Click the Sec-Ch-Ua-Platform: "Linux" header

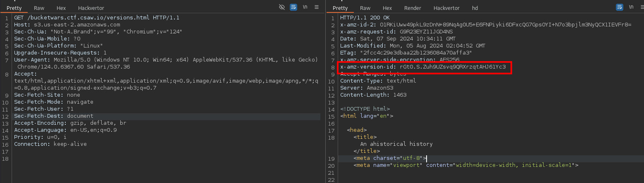[59, 46]
